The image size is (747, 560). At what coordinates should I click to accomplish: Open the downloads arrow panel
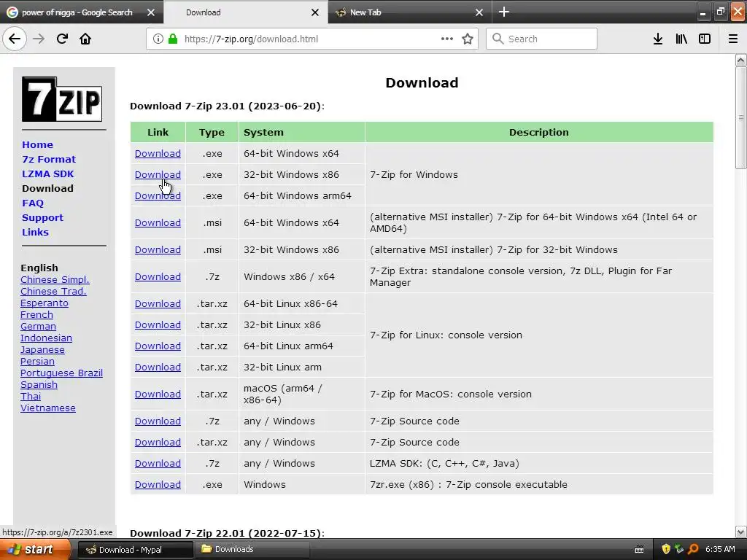point(658,39)
